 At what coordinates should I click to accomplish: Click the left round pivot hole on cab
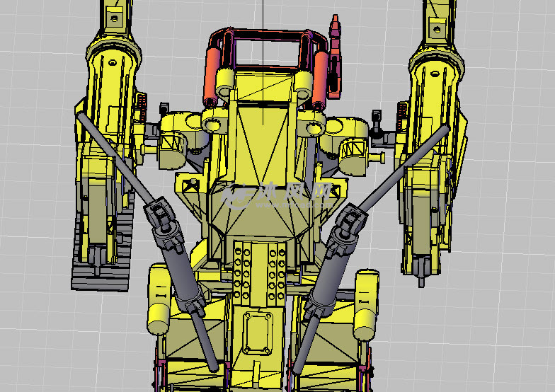tap(212, 125)
